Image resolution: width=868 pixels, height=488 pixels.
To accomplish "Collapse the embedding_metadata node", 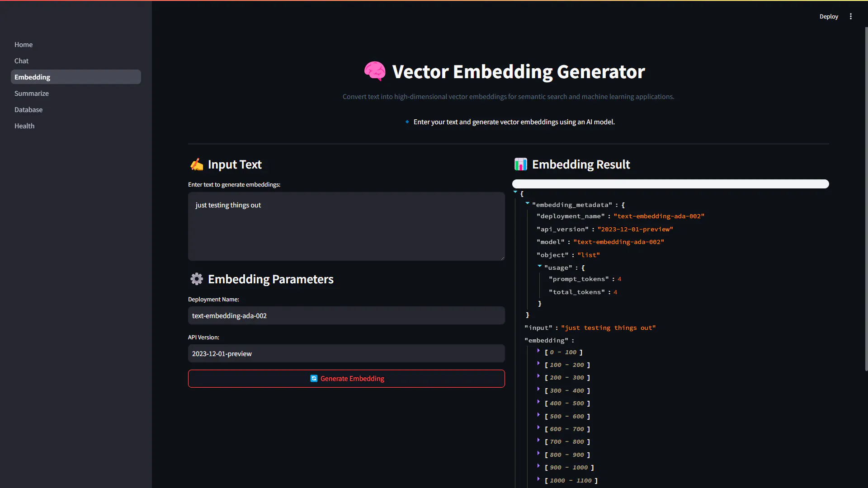I will [528, 204].
